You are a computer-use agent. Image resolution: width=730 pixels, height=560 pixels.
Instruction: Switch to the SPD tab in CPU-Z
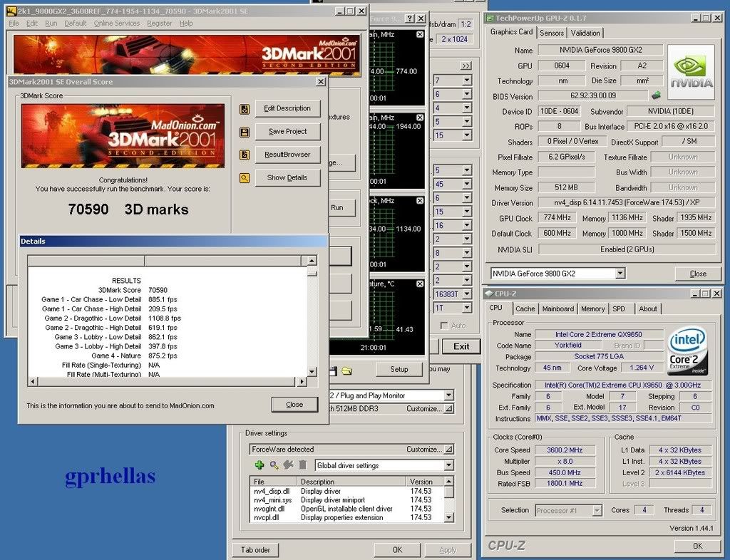coord(619,308)
